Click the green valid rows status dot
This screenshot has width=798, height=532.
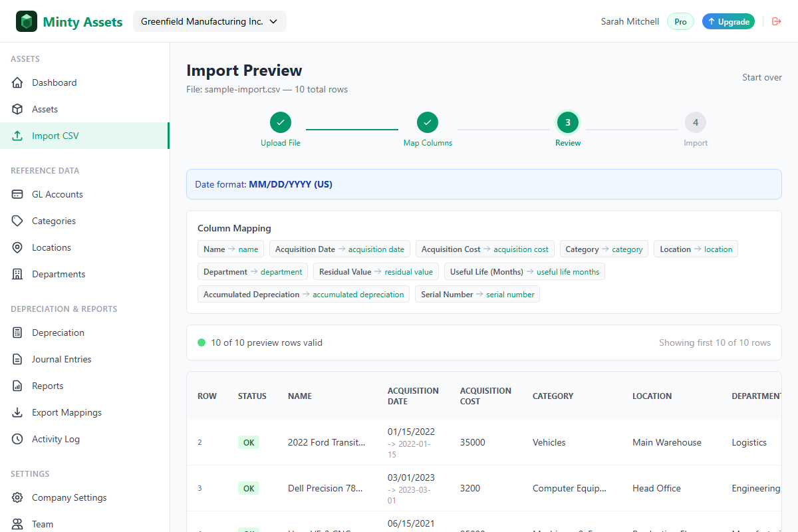(x=201, y=342)
